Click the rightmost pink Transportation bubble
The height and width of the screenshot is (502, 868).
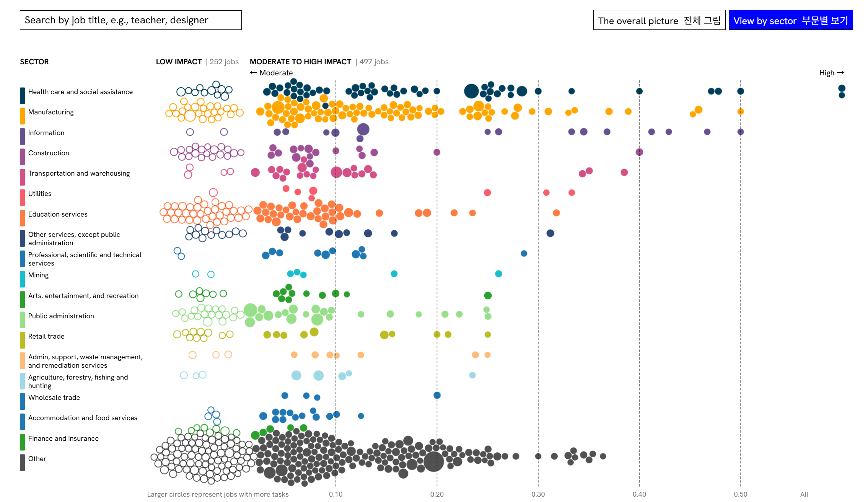click(624, 172)
